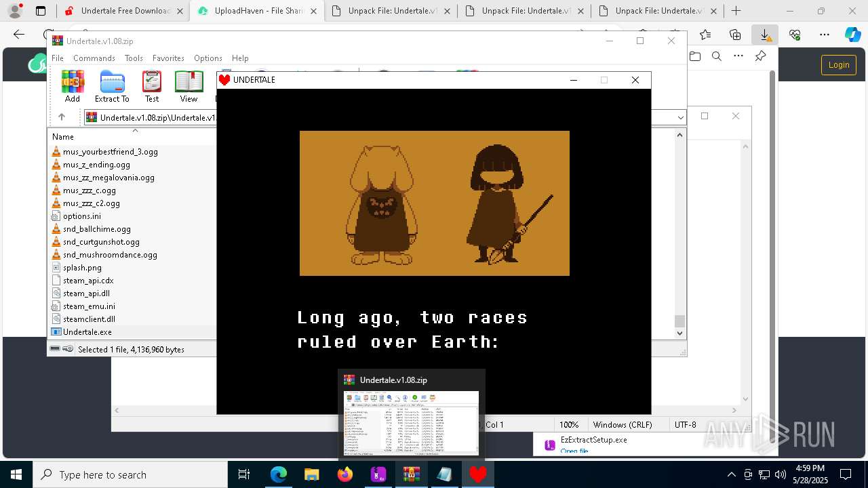Select steam_api.dll file
The height and width of the screenshot is (488, 868).
coord(81,293)
